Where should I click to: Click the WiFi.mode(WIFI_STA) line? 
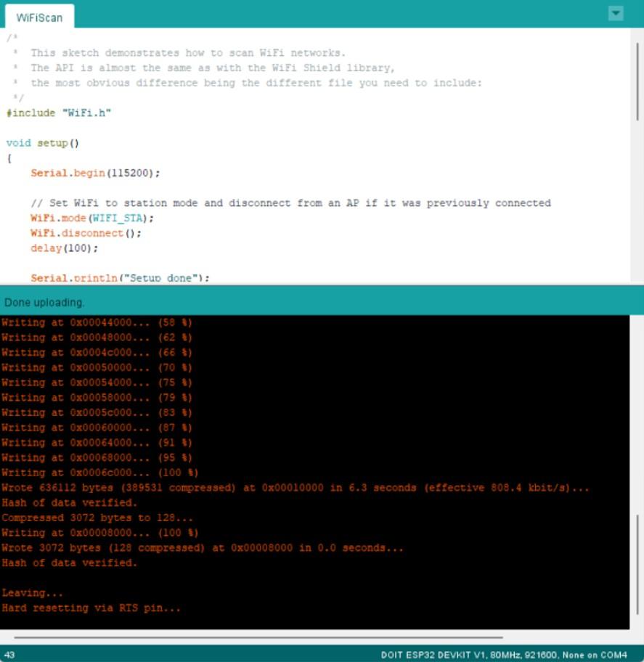tap(92, 218)
